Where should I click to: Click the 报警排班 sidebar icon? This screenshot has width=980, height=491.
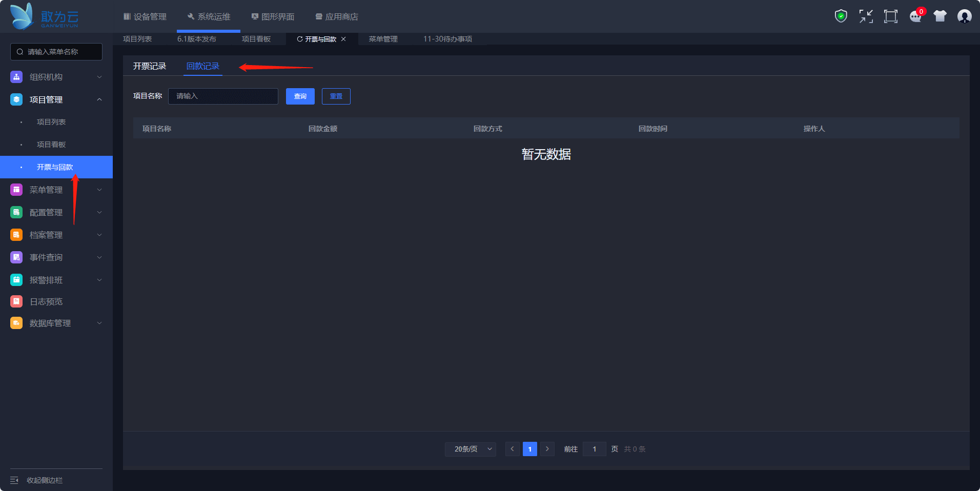click(x=16, y=280)
